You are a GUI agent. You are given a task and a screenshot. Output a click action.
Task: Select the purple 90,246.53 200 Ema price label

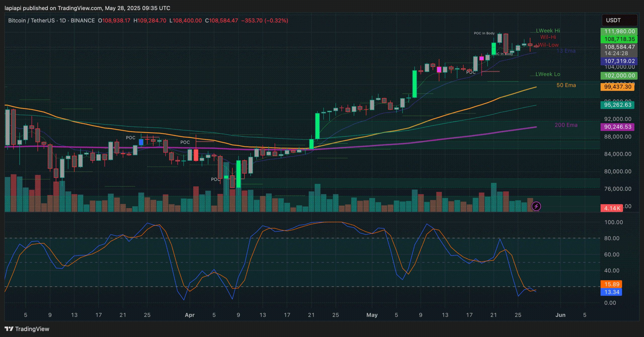(617, 127)
